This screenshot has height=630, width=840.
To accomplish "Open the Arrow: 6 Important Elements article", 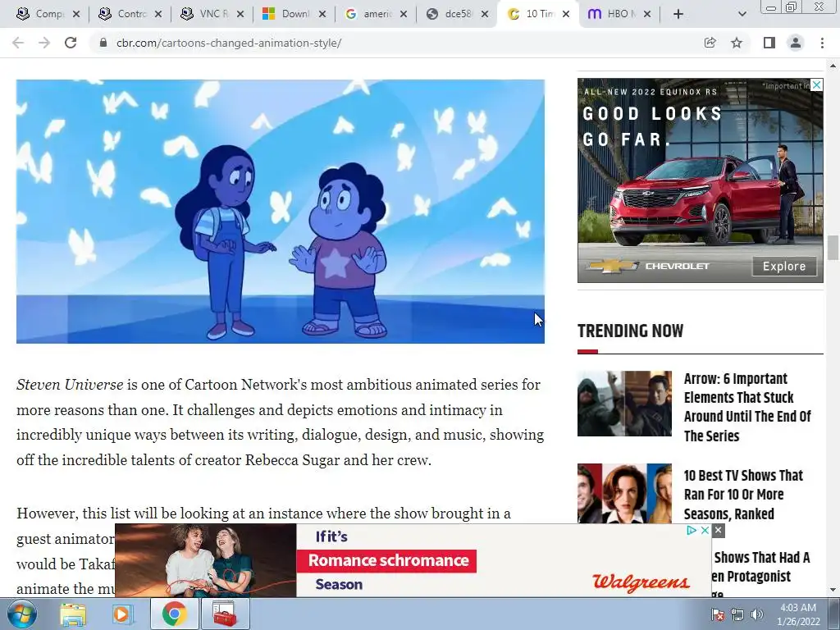I will (x=747, y=407).
